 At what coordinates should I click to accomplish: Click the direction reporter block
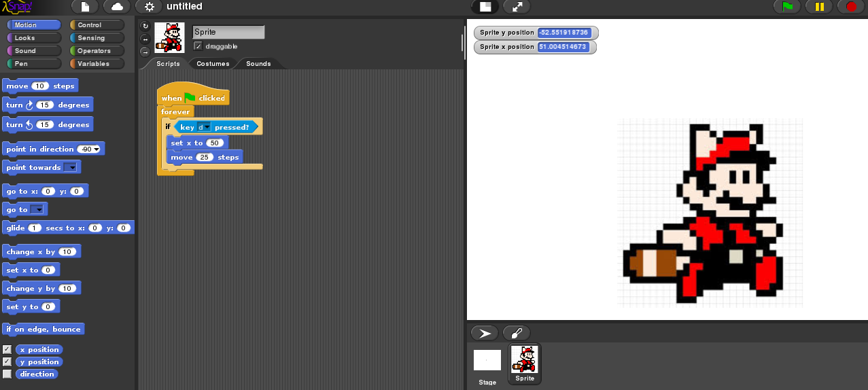point(37,374)
